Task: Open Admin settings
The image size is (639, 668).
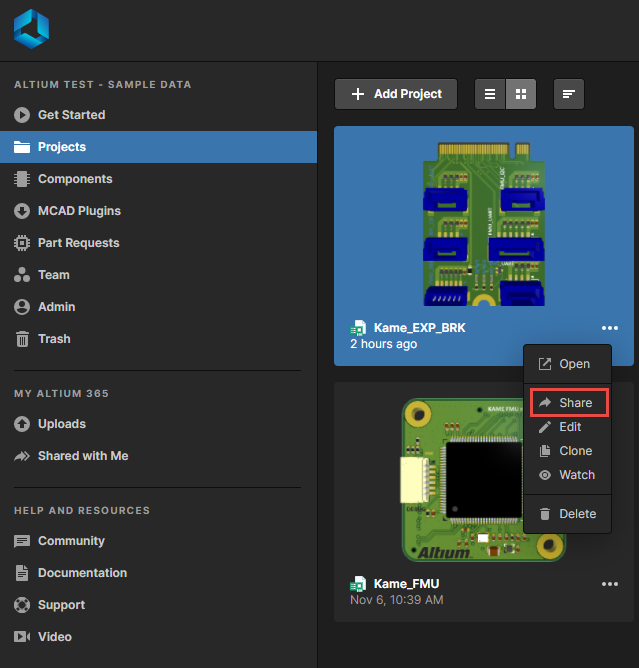Action: coord(158,307)
